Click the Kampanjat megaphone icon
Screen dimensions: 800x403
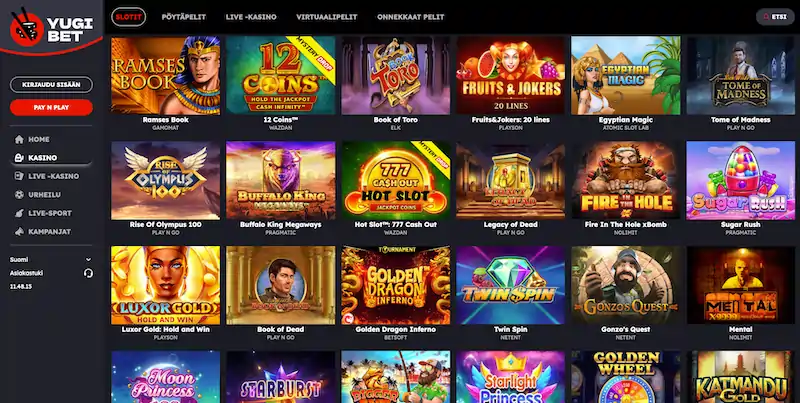tap(19, 232)
